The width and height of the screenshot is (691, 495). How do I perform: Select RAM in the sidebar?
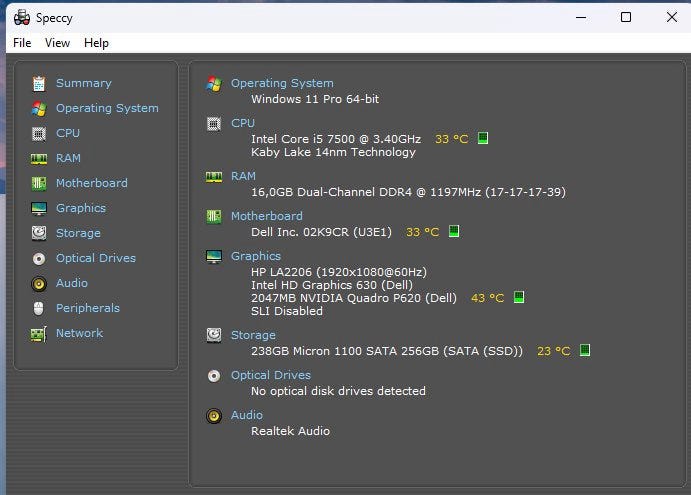(x=68, y=158)
